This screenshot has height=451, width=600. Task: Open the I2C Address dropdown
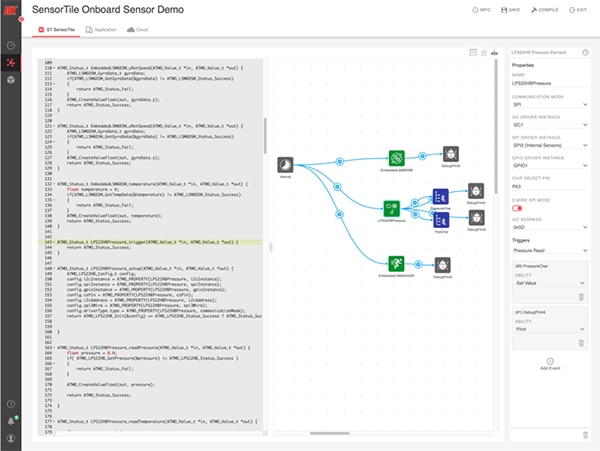tap(547, 227)
